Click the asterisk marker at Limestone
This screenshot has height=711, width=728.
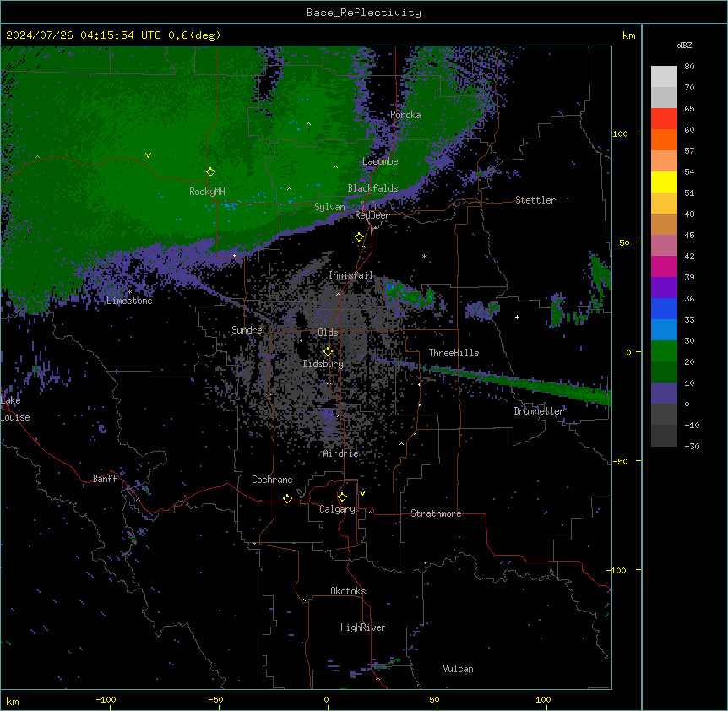(129, 292)
